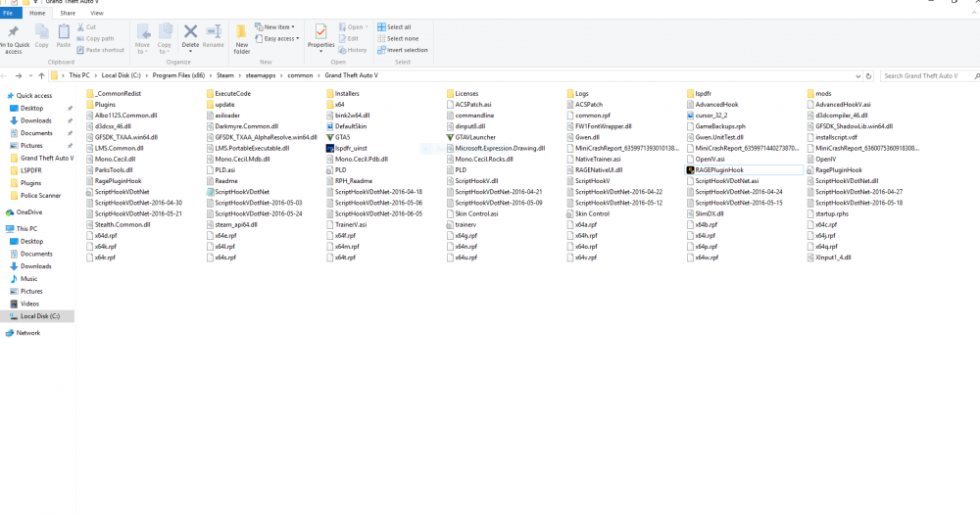Expand This PC in navigation pane
Screen dimensions: 980x515
[x=26, y=228]
